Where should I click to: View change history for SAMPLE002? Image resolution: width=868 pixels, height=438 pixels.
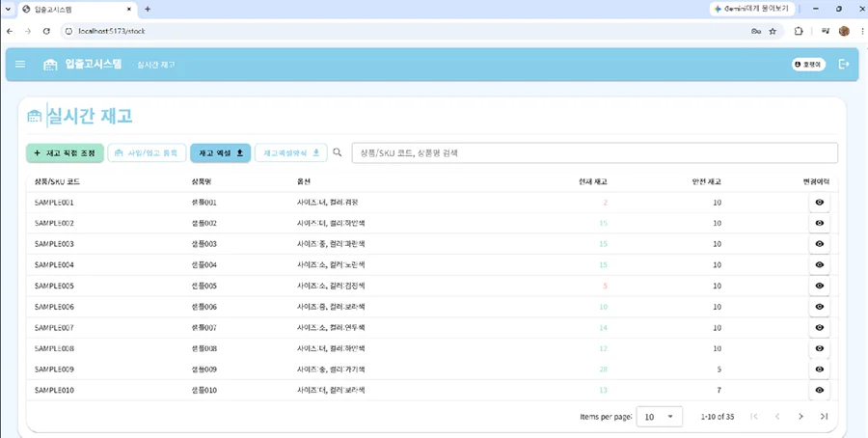point(819,223)
